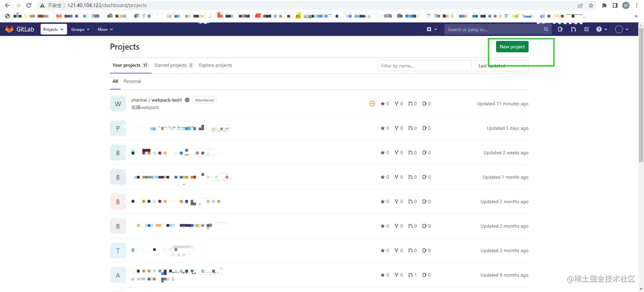
Task: Click the Maintainer badge on webpack-test1
Action: pyautogui.click(x=205, y=100)
